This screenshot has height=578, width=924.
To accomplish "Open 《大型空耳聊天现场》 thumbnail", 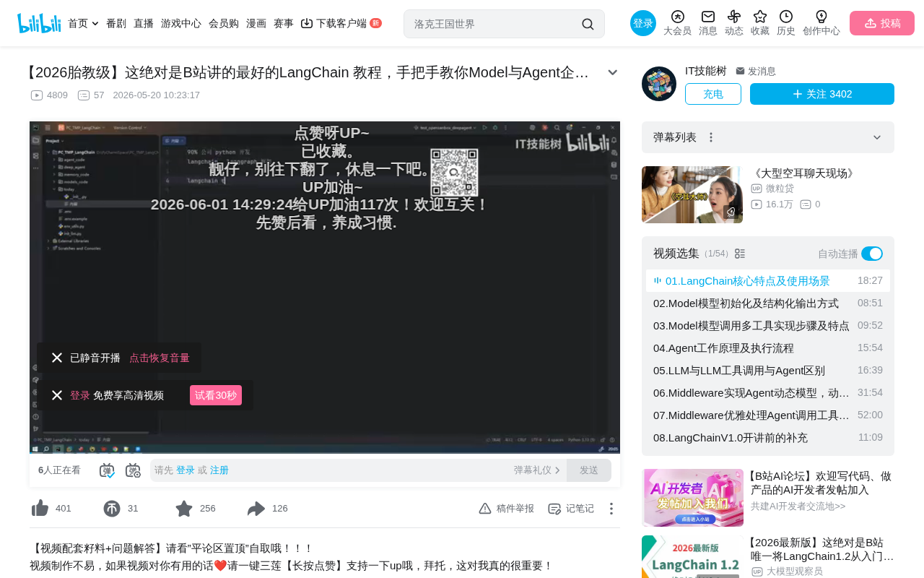I will [x=692, y=194].
